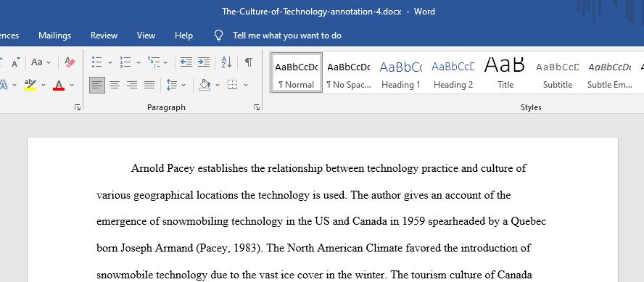Open the Font dialog launcher

(x=78, y=107)
